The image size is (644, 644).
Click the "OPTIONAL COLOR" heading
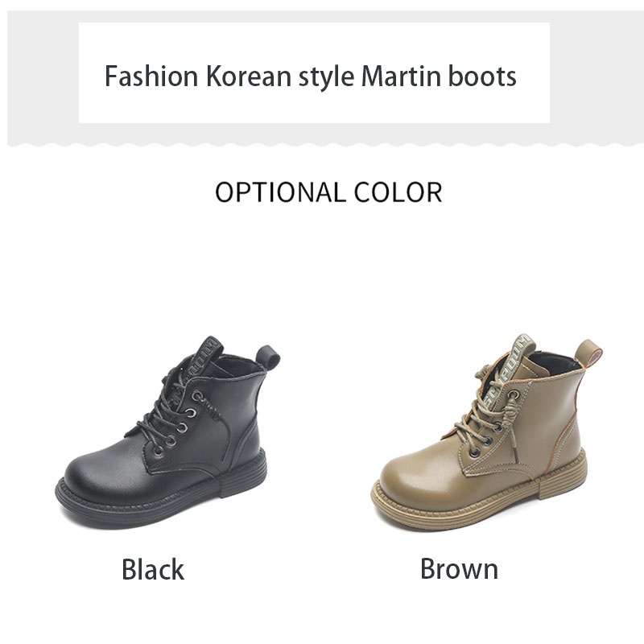coord(328,192)
